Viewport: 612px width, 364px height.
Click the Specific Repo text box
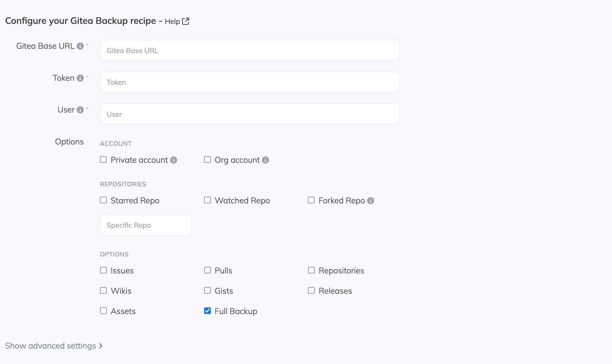click(x=146, y=225)
